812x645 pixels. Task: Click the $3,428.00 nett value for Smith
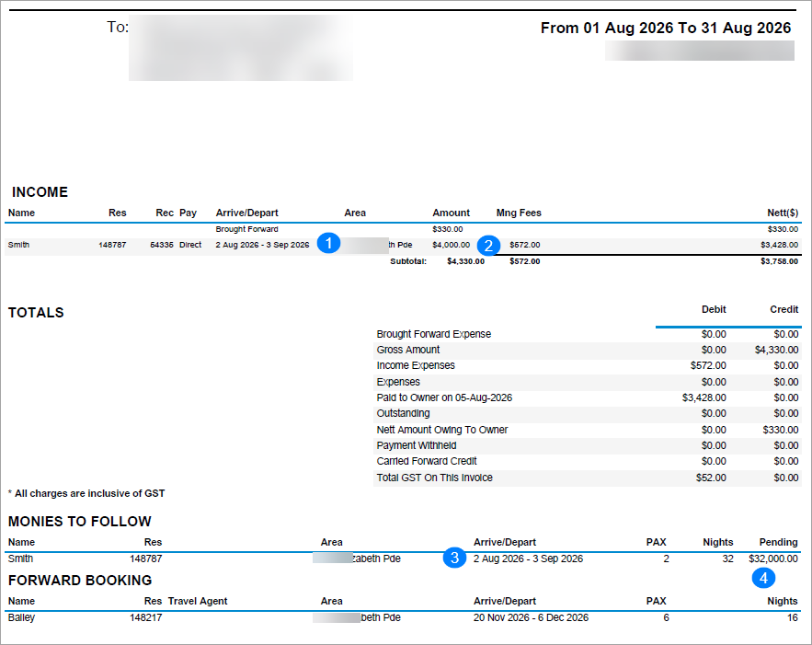pyautogui.click(x=780, y=245)
